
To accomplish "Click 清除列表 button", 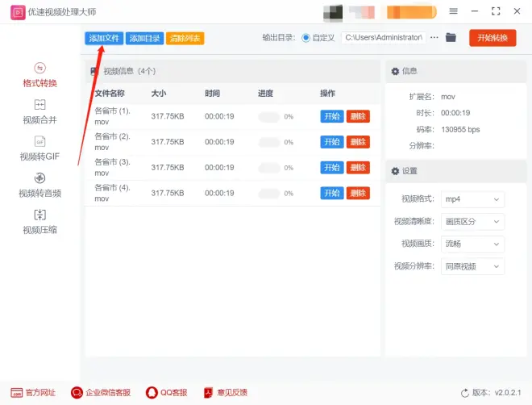I will (x=185, y=38).
